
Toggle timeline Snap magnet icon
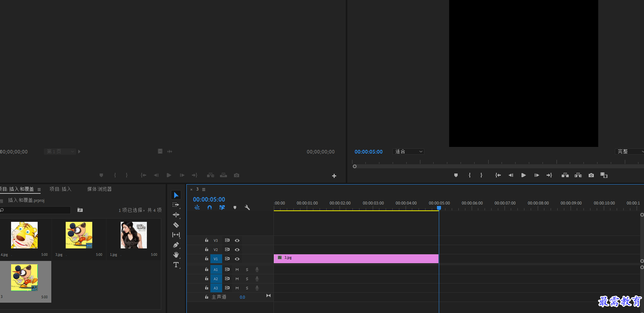click(x=210, y=207)
